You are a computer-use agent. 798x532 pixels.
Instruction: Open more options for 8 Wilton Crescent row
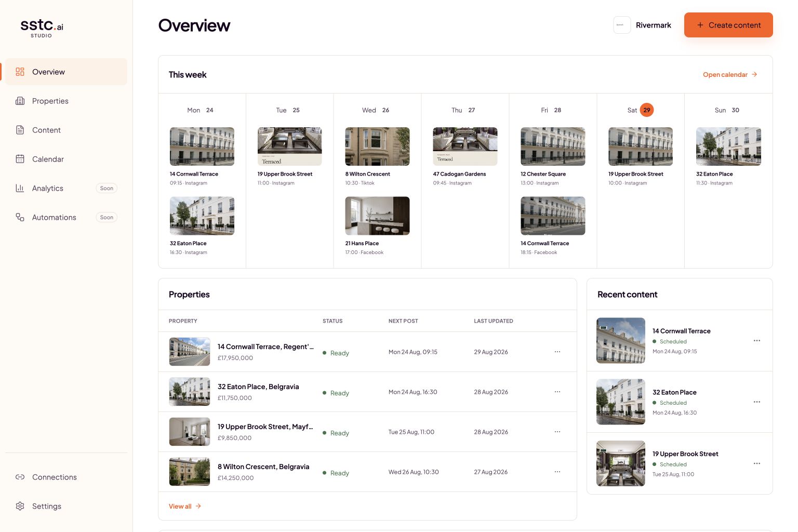[557, 472]
